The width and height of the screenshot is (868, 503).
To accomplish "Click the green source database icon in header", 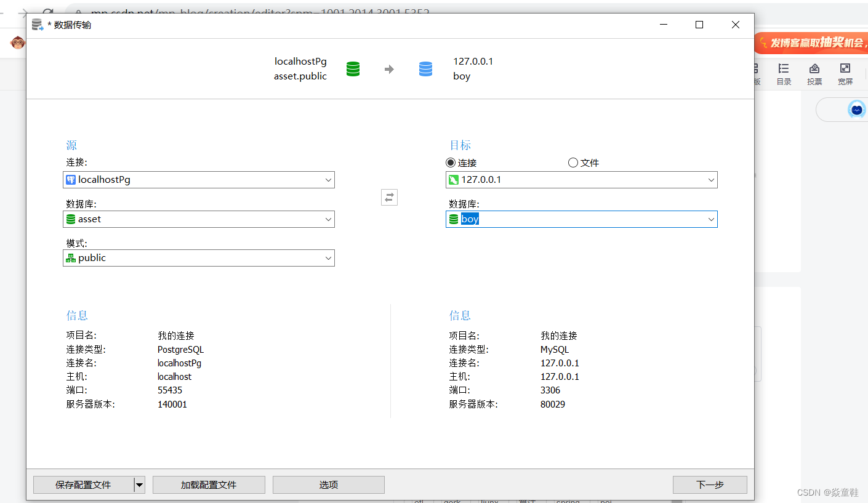I will [x=353, y=69].
